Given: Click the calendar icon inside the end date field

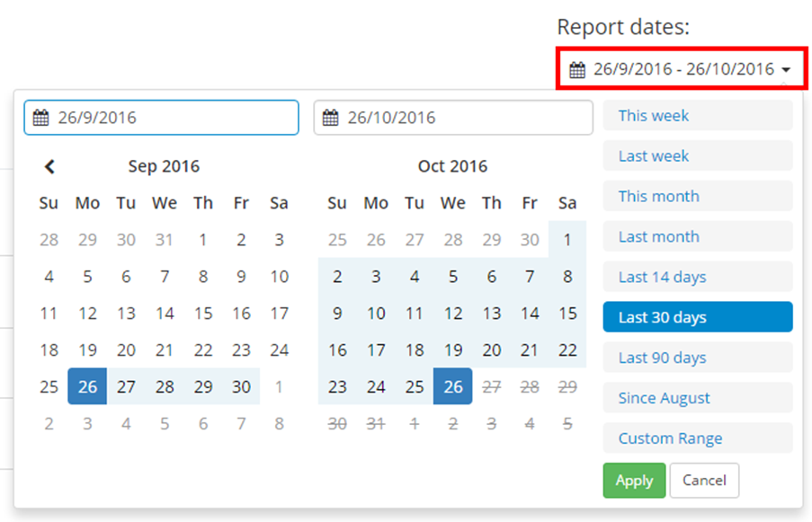Looking at the screenshot, I should pyautogui.click(x=333, y=117).
